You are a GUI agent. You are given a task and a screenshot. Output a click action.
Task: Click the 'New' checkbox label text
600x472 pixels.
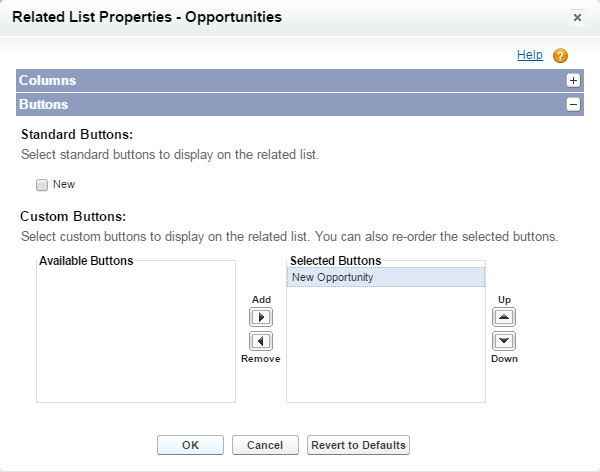click(64, 185)
